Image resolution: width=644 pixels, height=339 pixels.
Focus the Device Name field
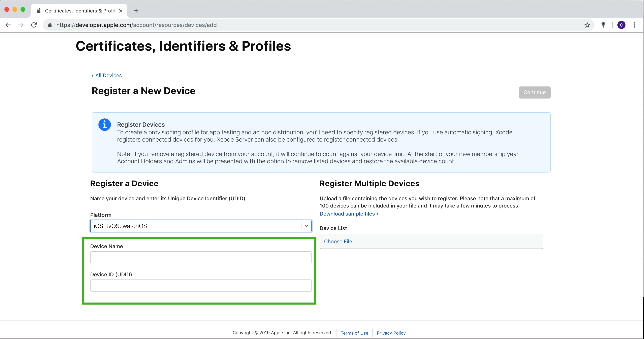200,257
